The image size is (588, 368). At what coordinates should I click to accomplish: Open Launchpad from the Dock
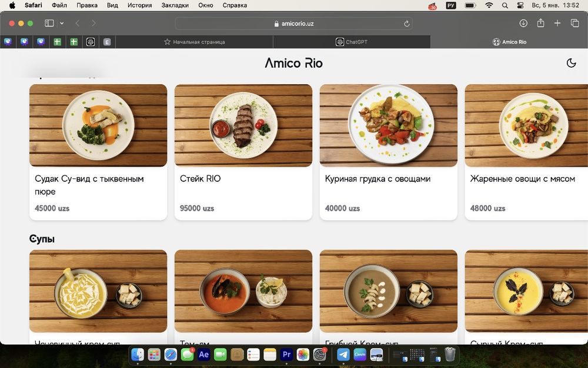pyautogui.click(x=154, y=354)
